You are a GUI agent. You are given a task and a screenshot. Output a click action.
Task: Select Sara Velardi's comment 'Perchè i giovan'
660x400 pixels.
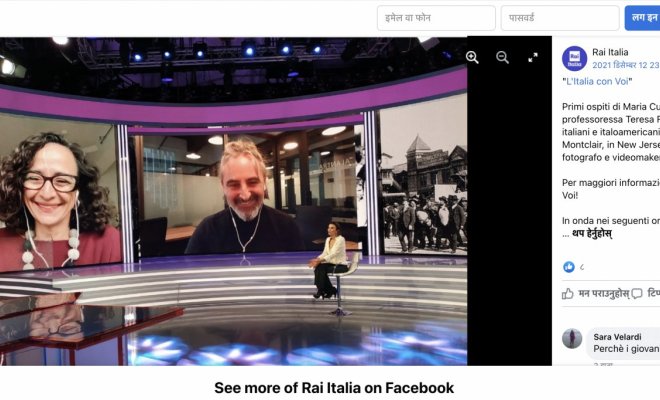tap(626, 349)
